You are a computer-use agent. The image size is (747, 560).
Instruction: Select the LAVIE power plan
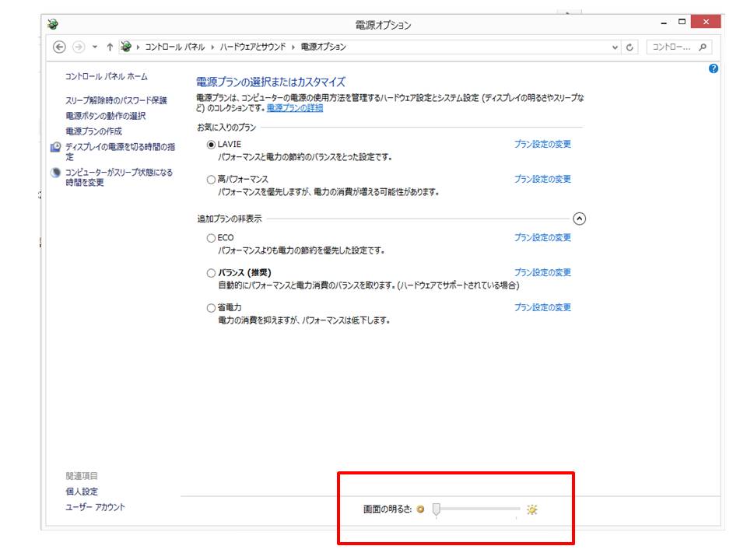[211, 145]
